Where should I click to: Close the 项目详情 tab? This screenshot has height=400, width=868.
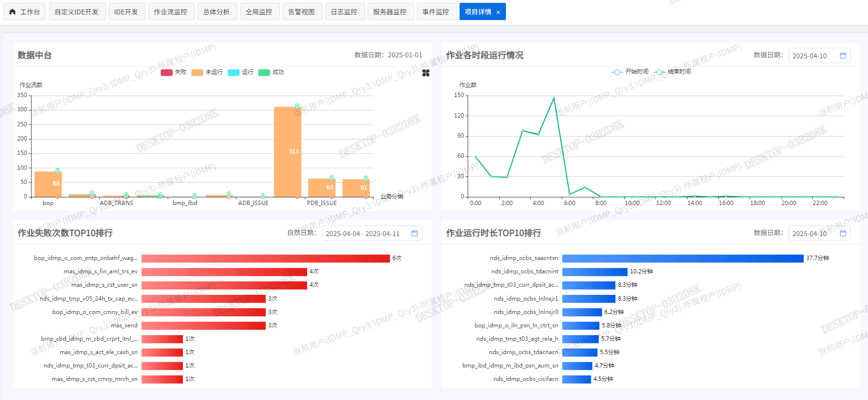click(498, 12)
